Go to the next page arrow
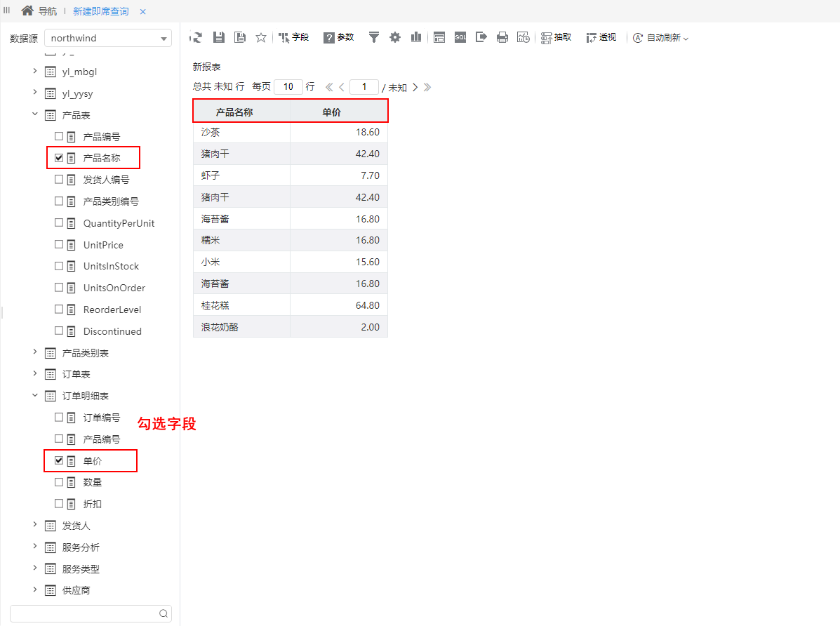This screenshot has height=626, width=840. coord(415,87)
